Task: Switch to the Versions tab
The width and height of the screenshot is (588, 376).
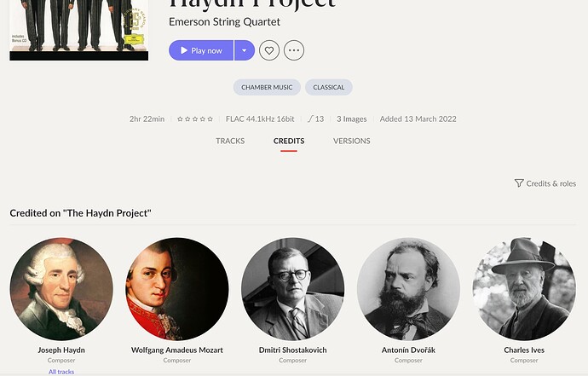Action: (352, 141)
